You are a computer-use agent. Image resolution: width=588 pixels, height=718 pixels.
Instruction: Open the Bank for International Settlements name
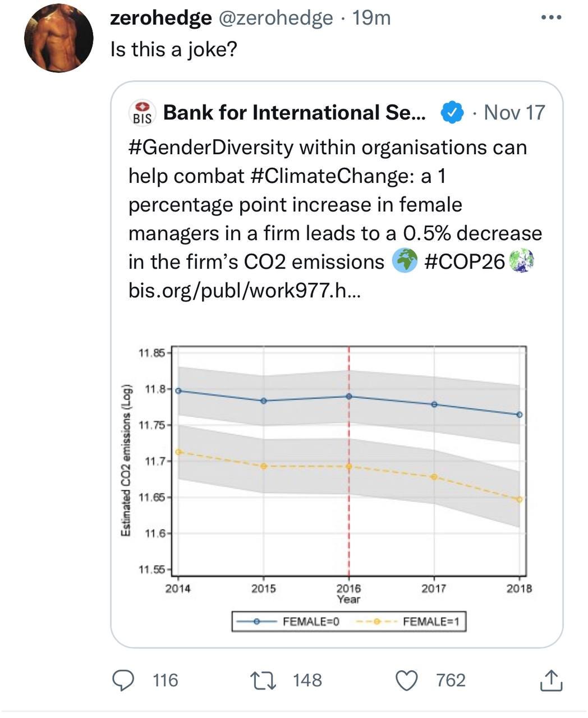point(295,113)
